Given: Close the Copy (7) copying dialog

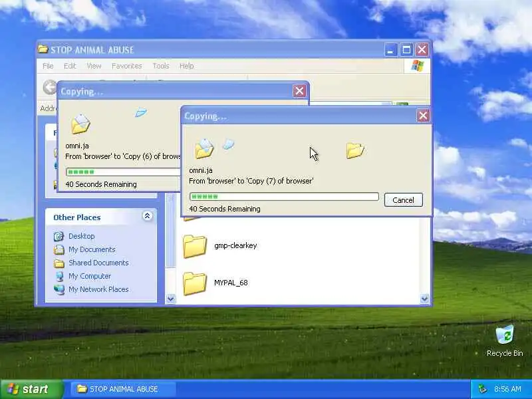Looking at the screenshot, I should click(423, 116).
